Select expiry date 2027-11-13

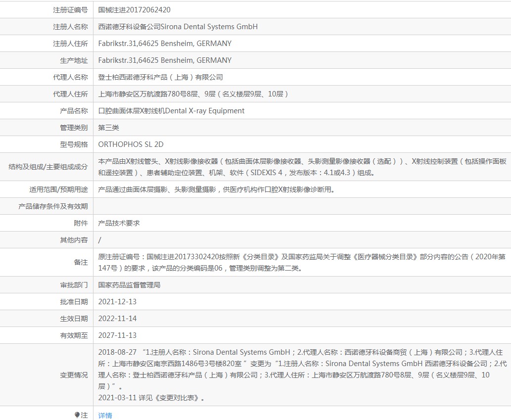117,335
